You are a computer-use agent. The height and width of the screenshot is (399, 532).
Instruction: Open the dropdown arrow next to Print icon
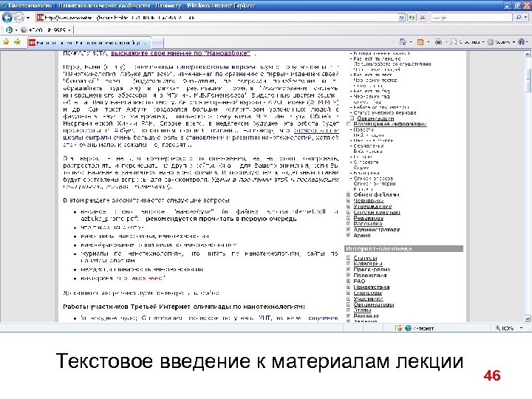[x=446, y=42]
